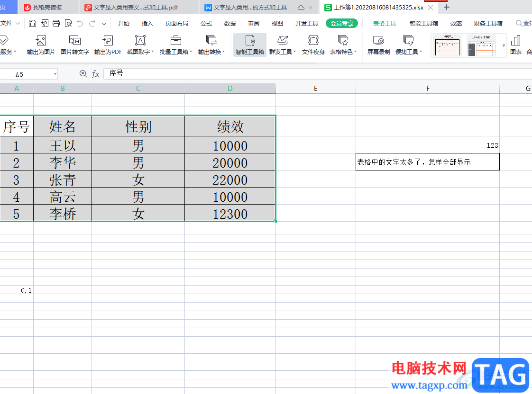
Task: Click the export-to-PDF icon beside Save
Action: (x=45, y=23)
